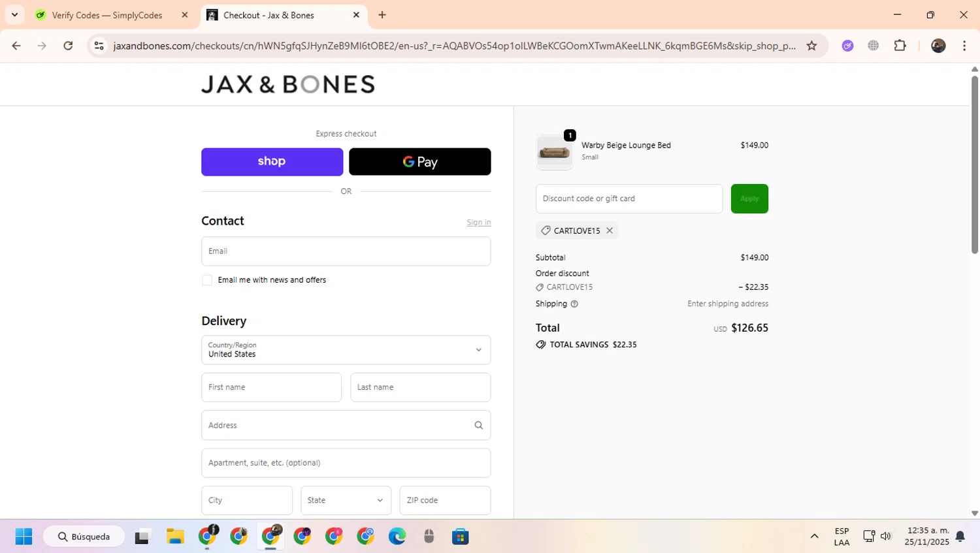
Task: Toggle Email me with news and offers
Action: (x=207, y=280)
